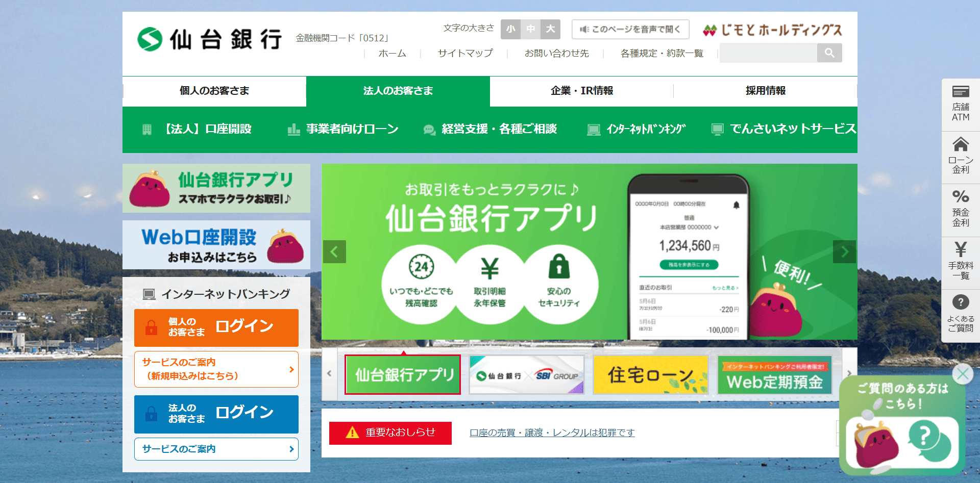Select 住宅ローン banner thumbnail
Viewport: 980px width, 483px height.
pos(650,375)
